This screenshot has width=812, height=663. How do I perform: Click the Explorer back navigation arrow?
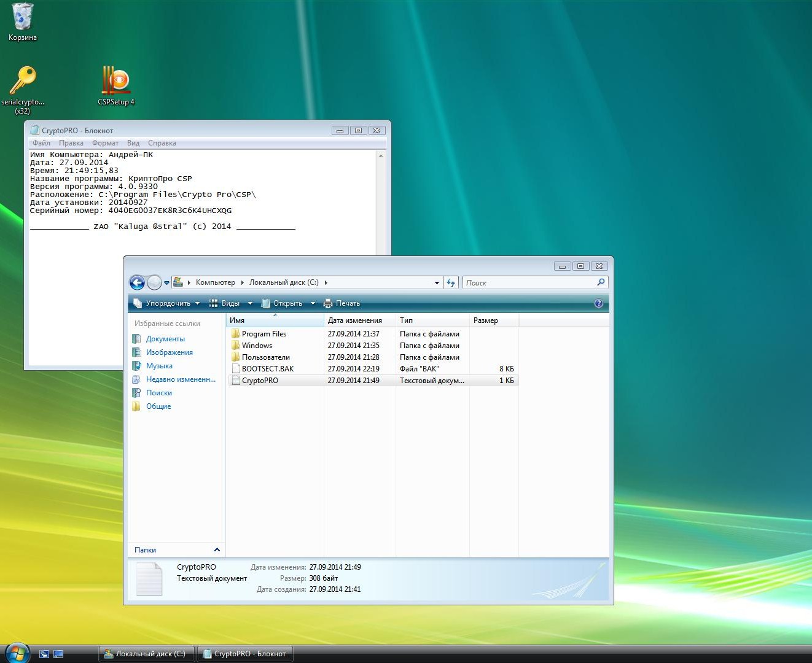point(137,282)
